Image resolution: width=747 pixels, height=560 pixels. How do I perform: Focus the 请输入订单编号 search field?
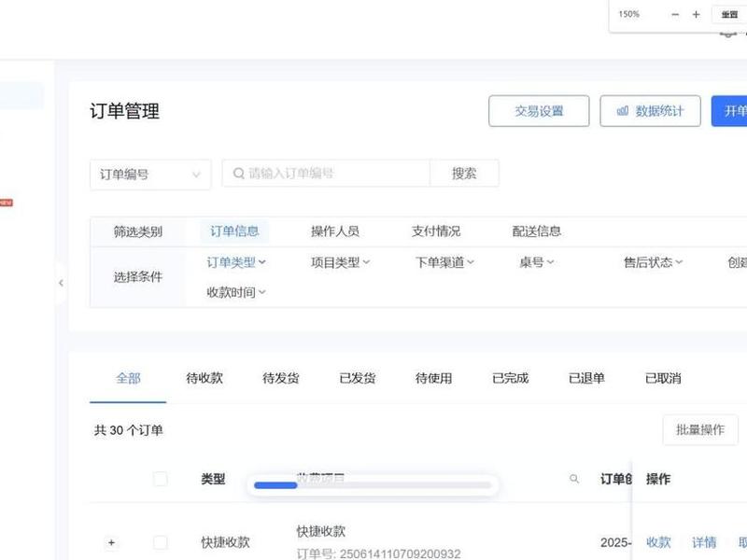tap(326, 174)
